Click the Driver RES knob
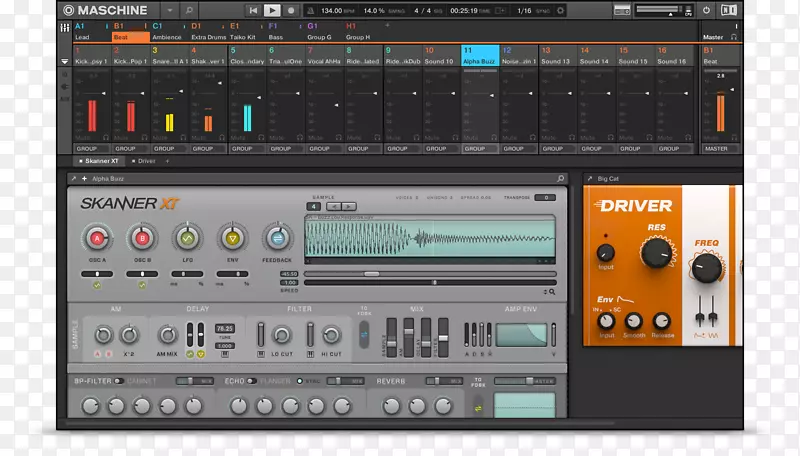This screenshot has width=800, height=456. [656, 254]
